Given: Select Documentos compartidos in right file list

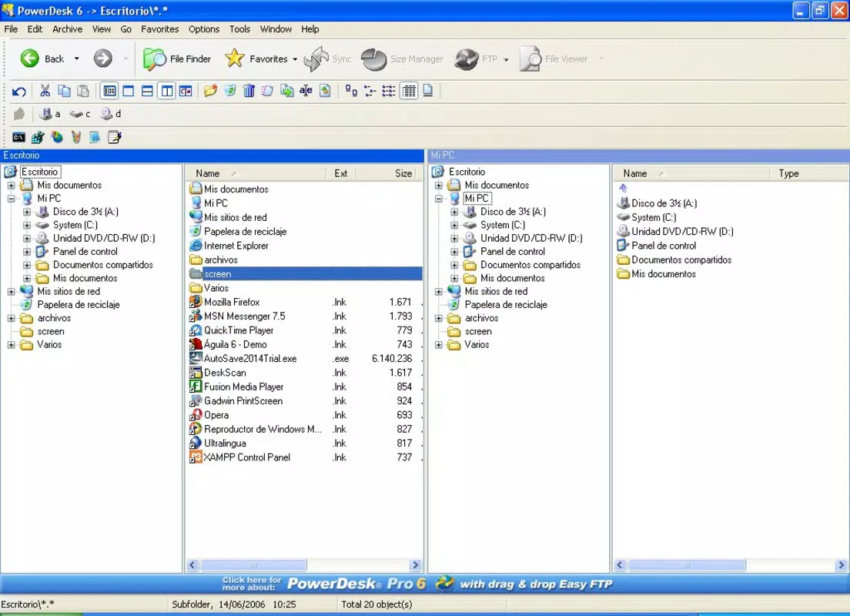Looking at the screenshot, I should coord(675,259).
